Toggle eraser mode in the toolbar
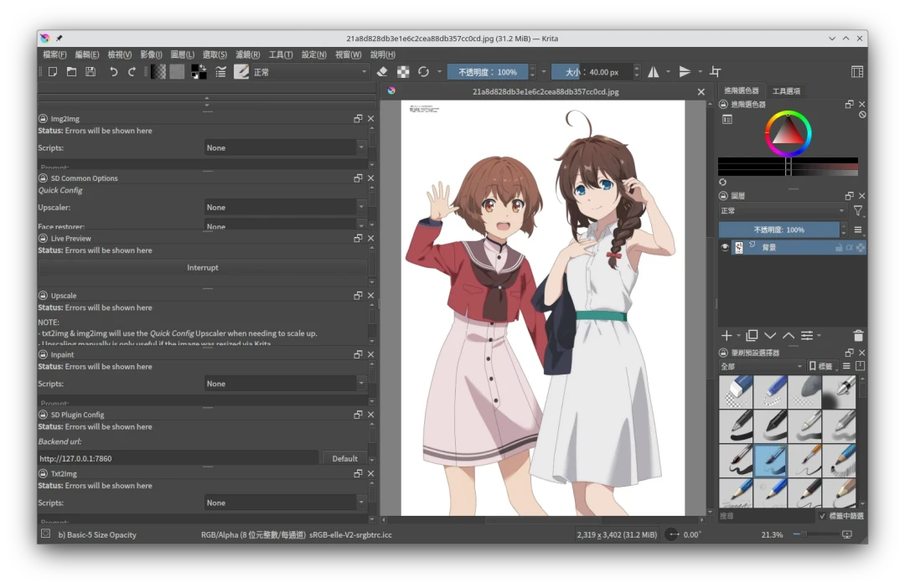This screenshot has width=905, height=588. [382, 72]
